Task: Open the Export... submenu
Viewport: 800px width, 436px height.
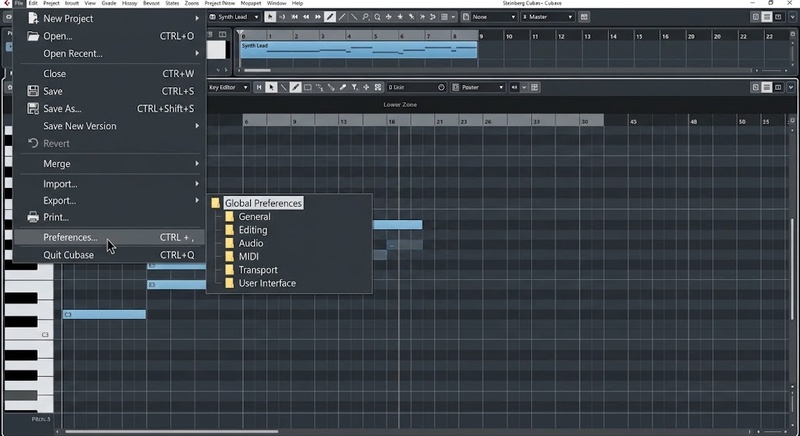Action: [110, 200]
